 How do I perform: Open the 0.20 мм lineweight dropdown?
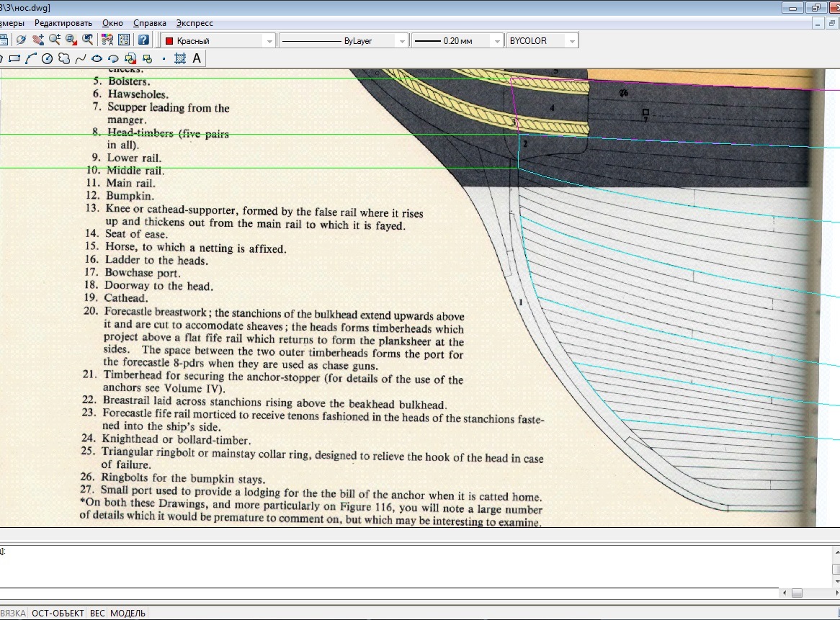pos(497,41)
